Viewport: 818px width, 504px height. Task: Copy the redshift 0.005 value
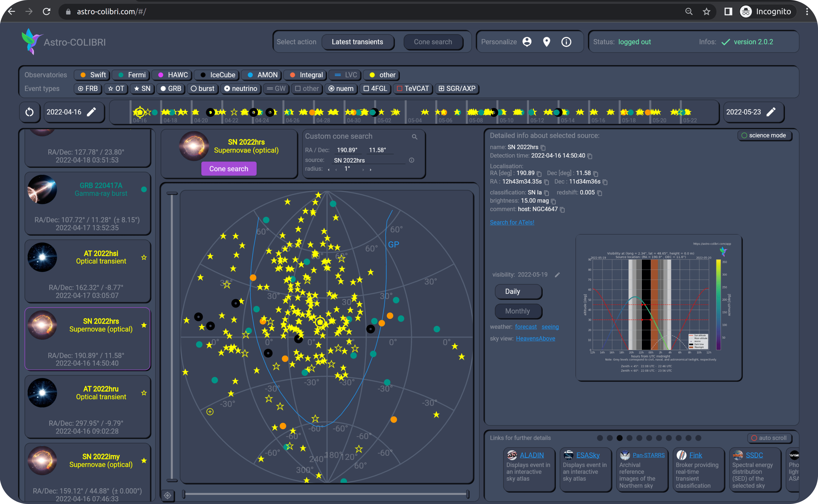[599, 193]
